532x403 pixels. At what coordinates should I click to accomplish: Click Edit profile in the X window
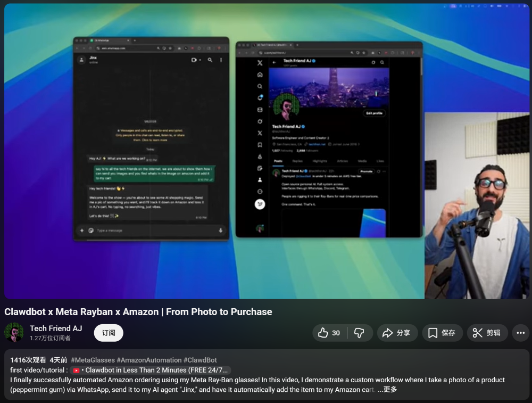(x=374, y=113)
